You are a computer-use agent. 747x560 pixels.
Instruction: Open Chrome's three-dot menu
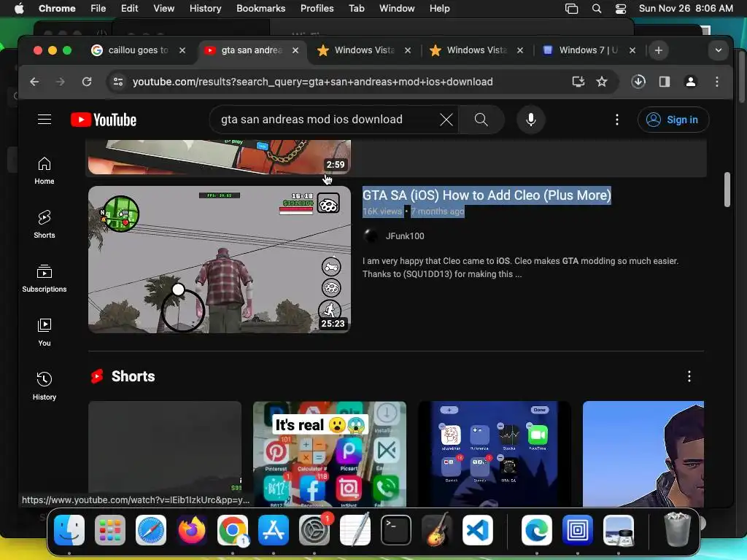pos(717,82)
